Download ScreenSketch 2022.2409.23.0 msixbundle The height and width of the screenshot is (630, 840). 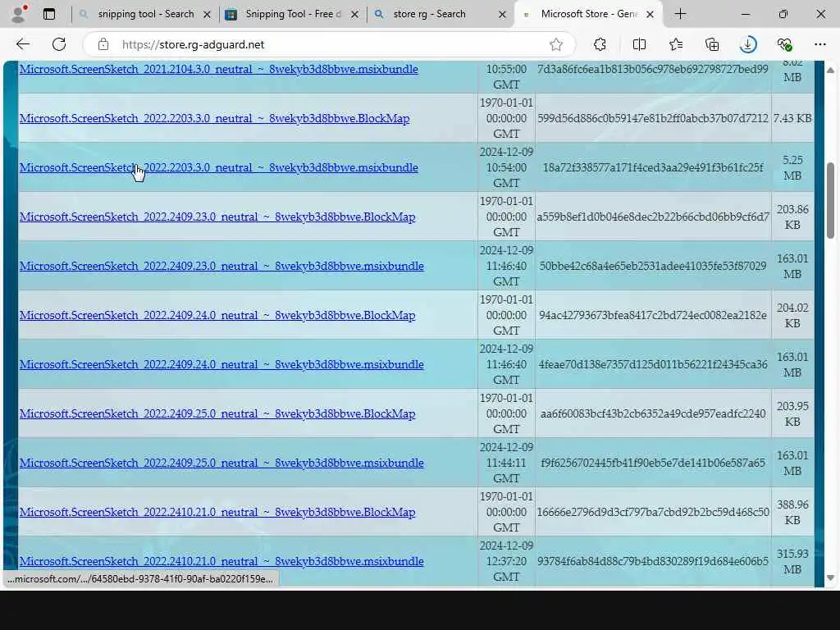pos(221,267)
